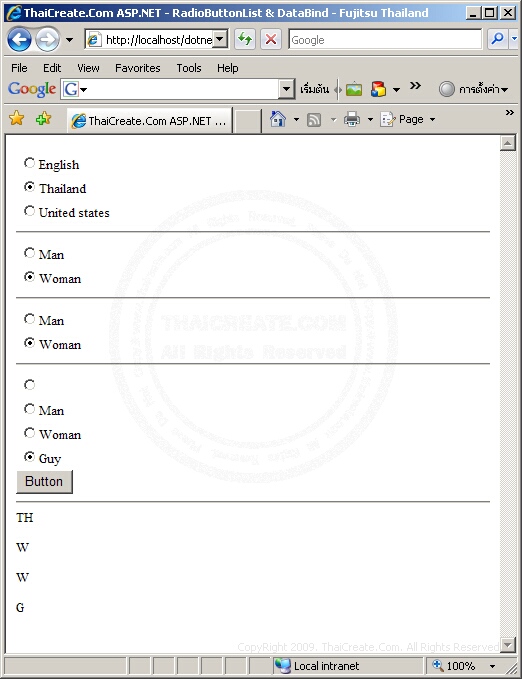The width and height of the screenshot is (522, 679).
Task: Click the Add to Favorites plus-star icon
Action: click(43, 118)
